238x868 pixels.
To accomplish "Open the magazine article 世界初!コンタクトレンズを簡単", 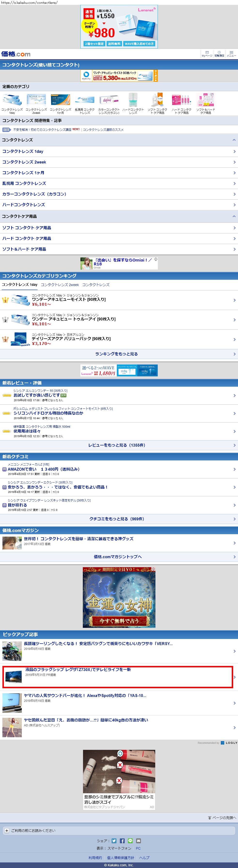I will click(119, 543).
